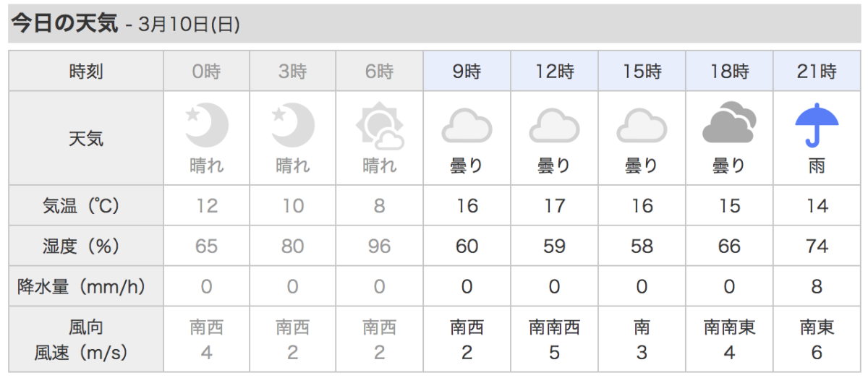868x378 pixels.
Task: Click the 8 mm/h precipitation value at 21時
Action: (817, 287)
